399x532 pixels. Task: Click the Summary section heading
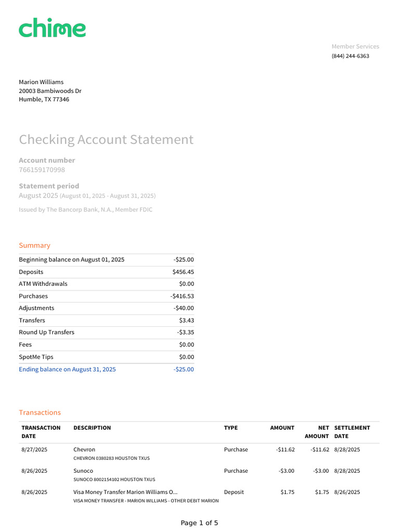click(35, 245)
